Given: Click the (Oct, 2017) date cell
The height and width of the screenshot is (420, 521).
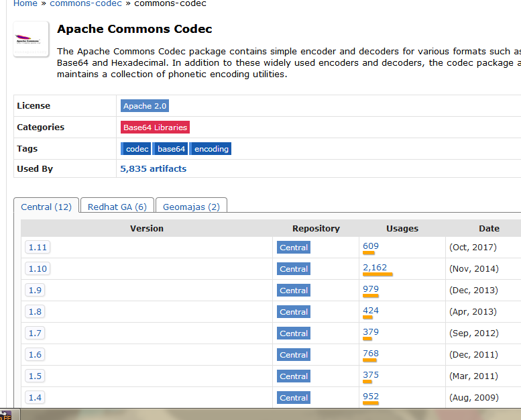Looking at the screenshot, I should point(473,248).
